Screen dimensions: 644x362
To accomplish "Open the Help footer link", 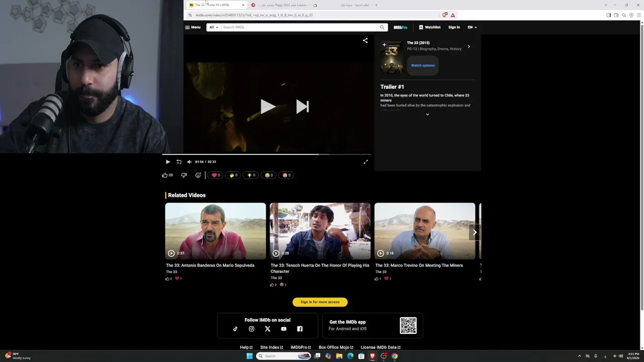I will 246,347.
